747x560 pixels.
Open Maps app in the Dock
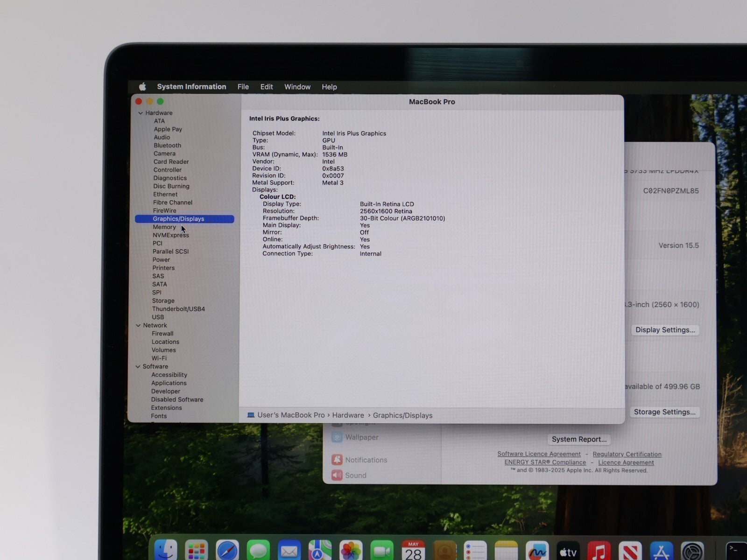tap(320, 551)
